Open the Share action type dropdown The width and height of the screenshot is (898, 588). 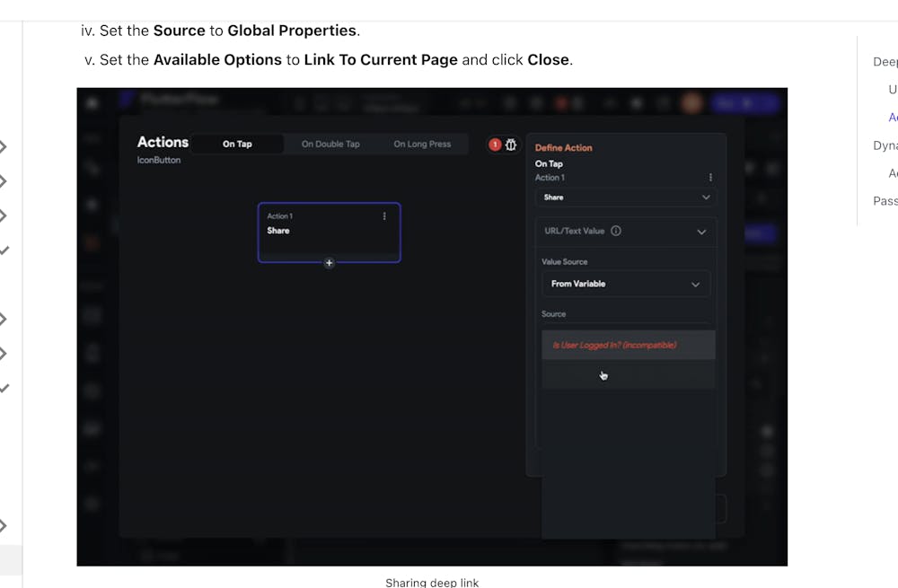(627, 197)
